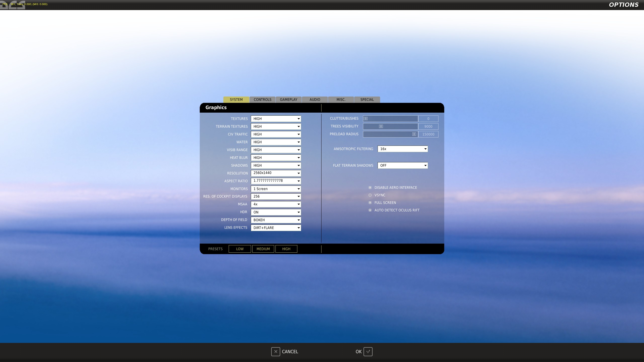Viewport: 644px width, 362px height.
Task: Open the GAMEPLAY tab
Action: (289, 100)
